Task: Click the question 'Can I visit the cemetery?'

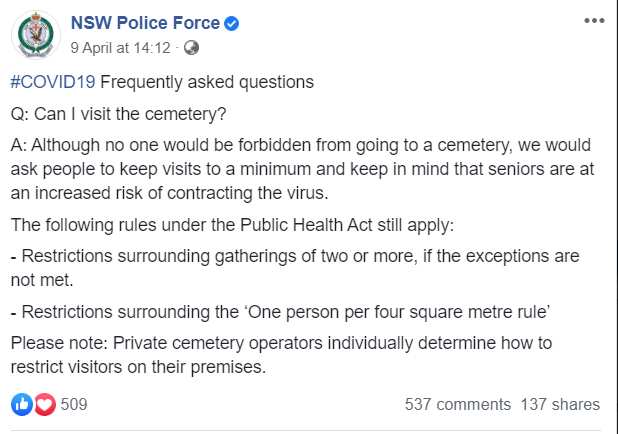Action: click(119, 112)
